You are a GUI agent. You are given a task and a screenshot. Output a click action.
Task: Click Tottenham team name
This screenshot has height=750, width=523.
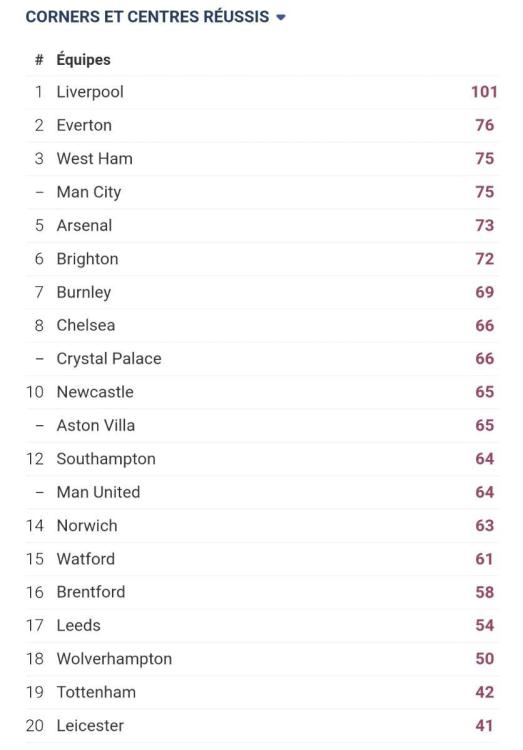tap(96, 692)
